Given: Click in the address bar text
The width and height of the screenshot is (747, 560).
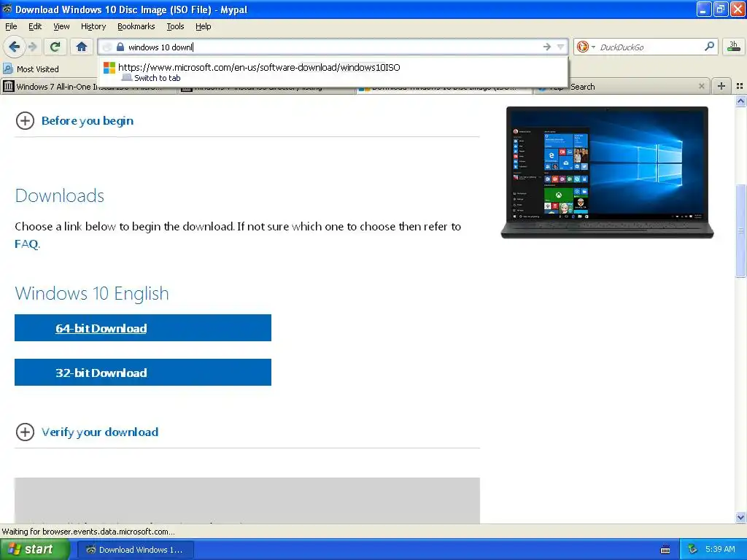Looking at the screenshot, I should (x=160, y=47).
